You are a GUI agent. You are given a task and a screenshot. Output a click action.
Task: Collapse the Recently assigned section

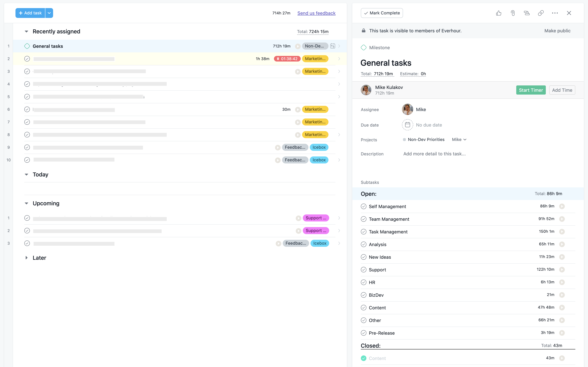pyautogui.click(x=26, y=32)
